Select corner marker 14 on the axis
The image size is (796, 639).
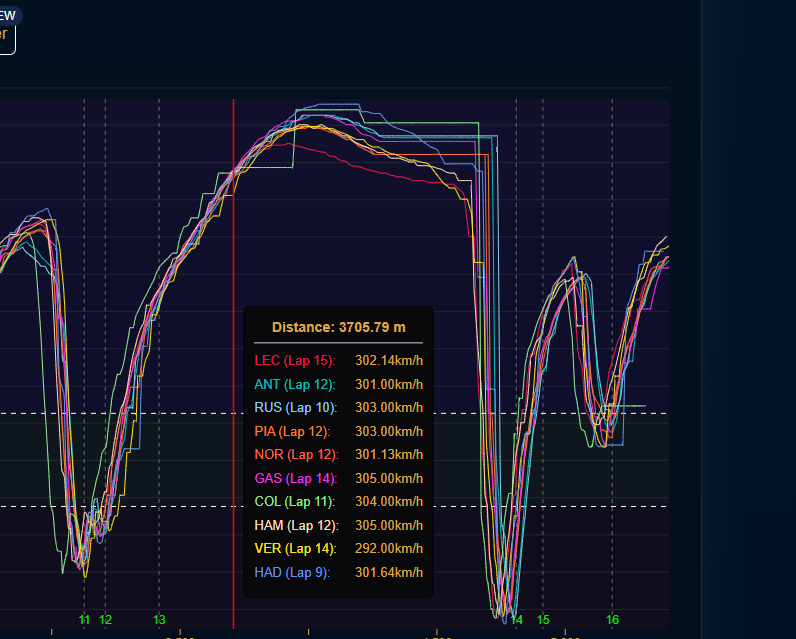(x=517, y=620)
